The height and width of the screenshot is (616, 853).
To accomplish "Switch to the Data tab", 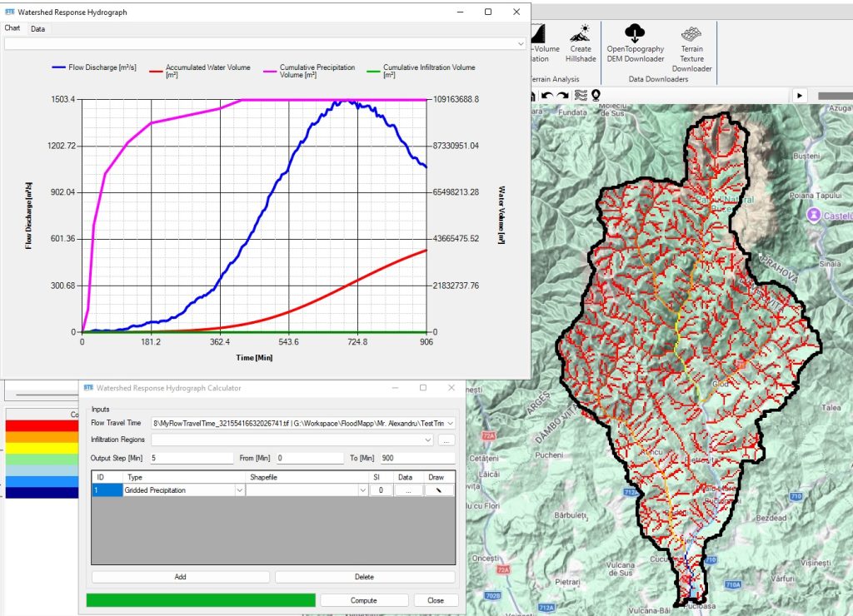I will [x=38, y=29].
